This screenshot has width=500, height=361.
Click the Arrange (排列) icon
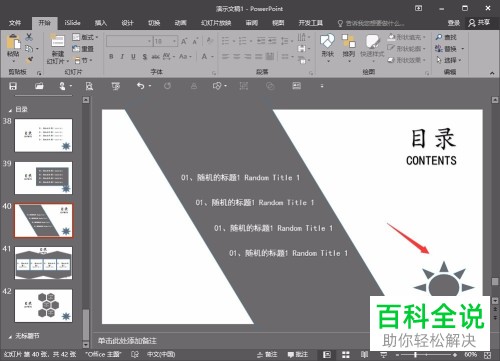point(349,41)
